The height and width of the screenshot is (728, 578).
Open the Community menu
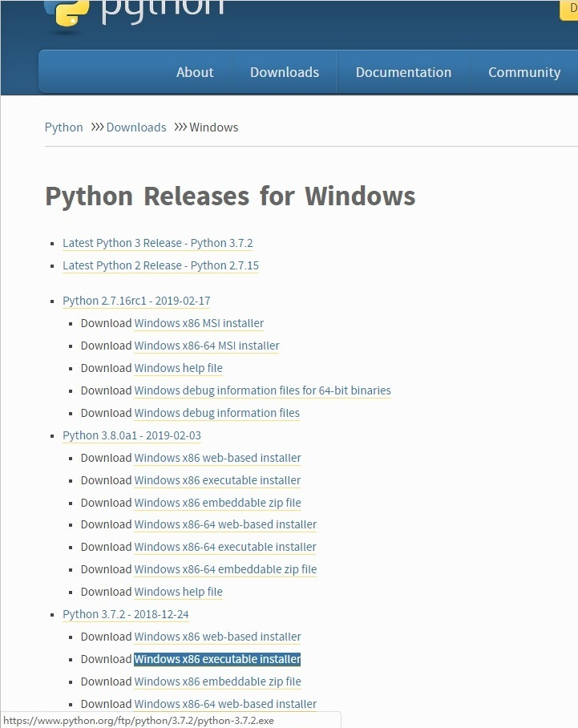click(x=524, y=72)
